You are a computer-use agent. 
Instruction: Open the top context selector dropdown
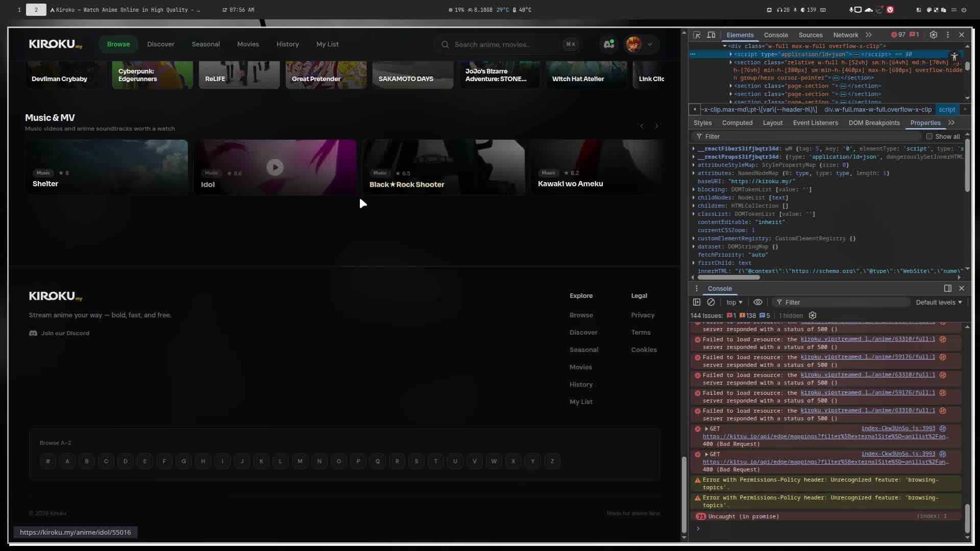click(x=734, y=302)
